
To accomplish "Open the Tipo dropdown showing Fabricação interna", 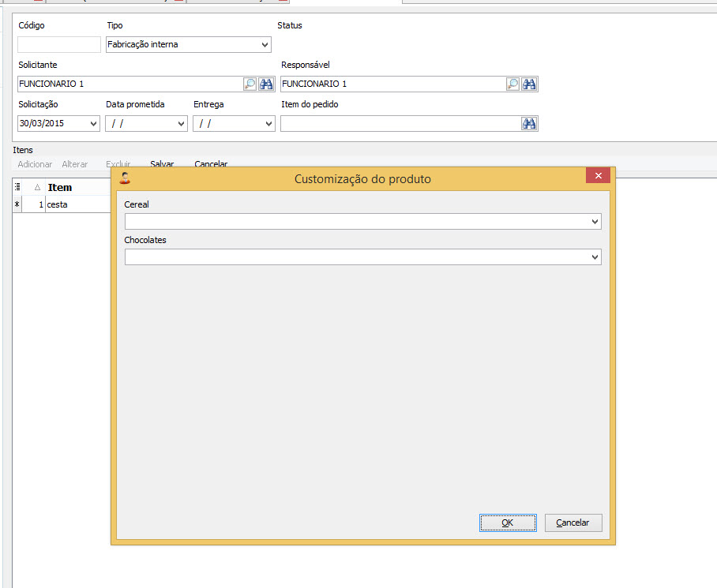I will pos(265,45).
